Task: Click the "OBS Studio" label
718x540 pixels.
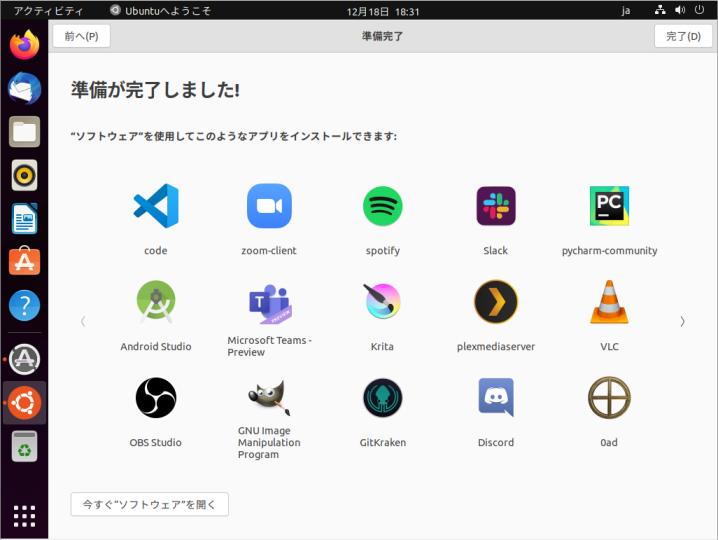Action: pyautogui.click(x=156, y=442)
